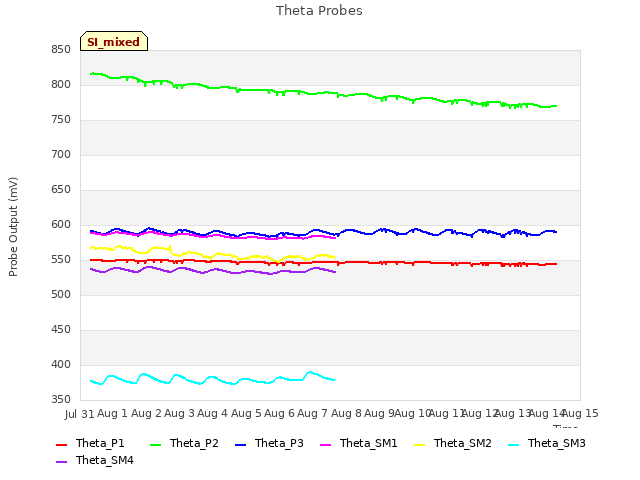Click the Aug 15 x-axis label
Image resolution: width=640 pixels, height=480 pixels.
tap(580, 413)
